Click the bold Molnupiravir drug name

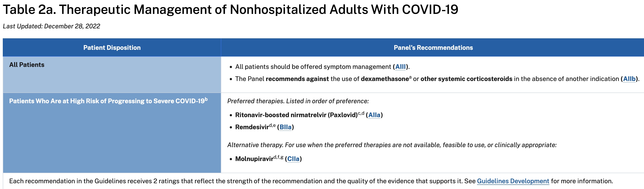[x=254, y=159]
